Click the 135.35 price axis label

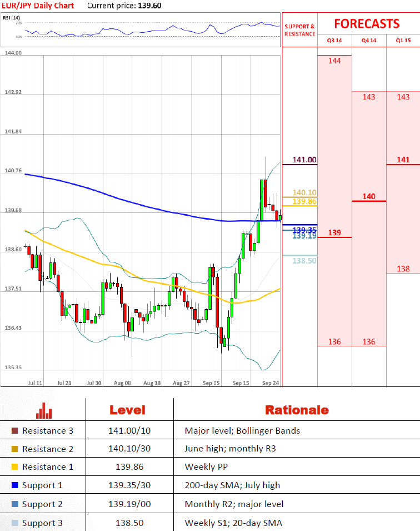tap(13, 367)
